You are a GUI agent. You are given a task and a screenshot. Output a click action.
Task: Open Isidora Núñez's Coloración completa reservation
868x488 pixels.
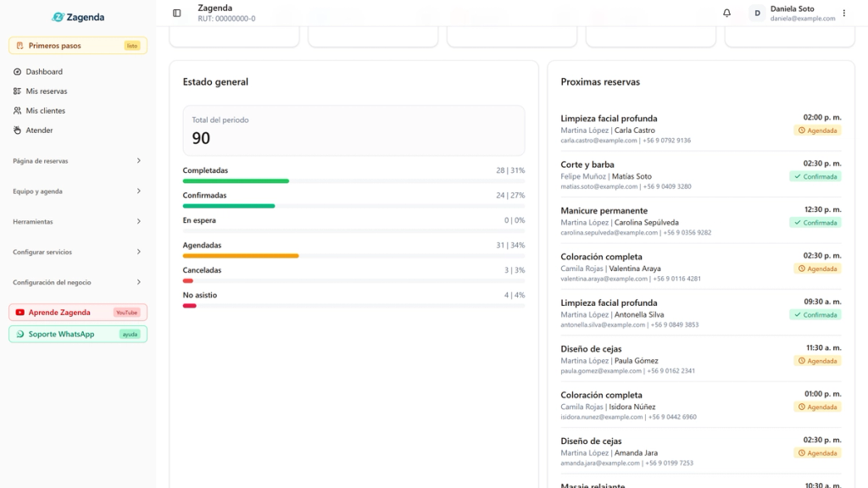coord(701,406)
